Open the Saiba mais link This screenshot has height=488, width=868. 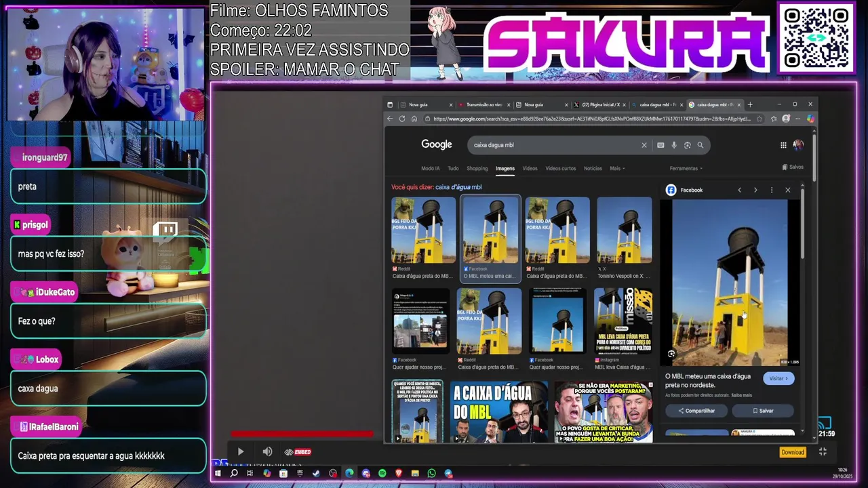pyautogui.click(x=741, y=395)
